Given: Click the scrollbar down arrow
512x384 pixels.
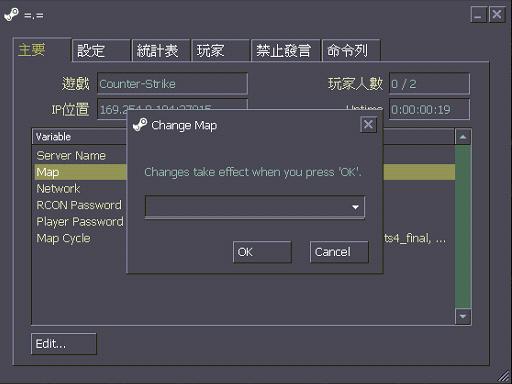Looking at the screenshot, I should click(463, 316).
